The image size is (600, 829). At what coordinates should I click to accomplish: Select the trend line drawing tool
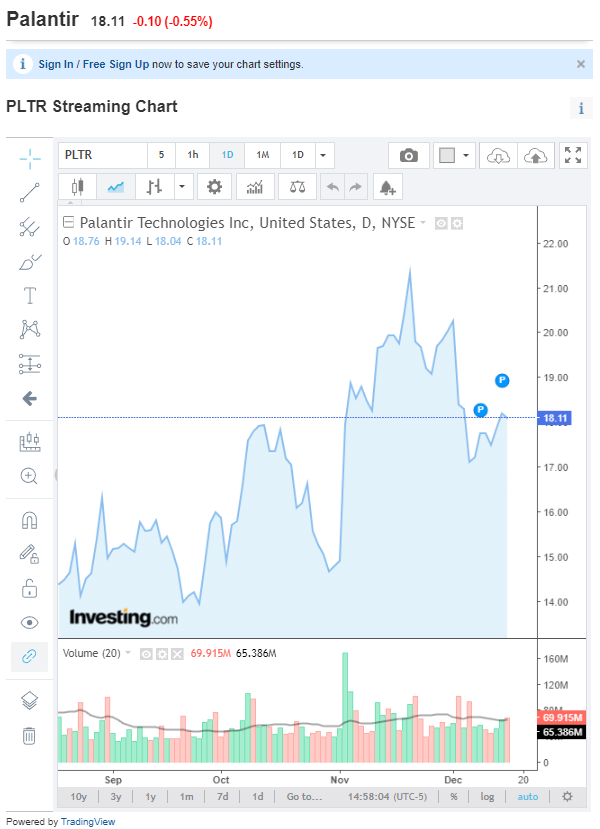point(30,192)
